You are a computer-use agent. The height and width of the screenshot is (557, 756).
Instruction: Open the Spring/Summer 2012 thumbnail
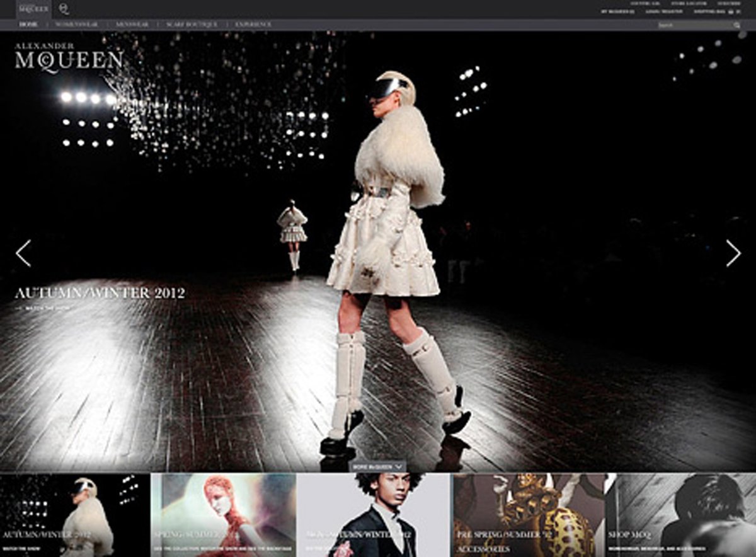pyautogui.click(x=223, y=515)
